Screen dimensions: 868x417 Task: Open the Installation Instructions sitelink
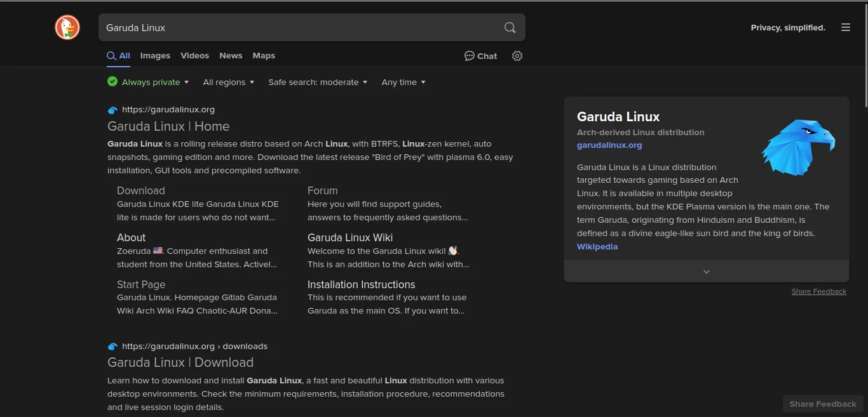[x=362, y=284]
